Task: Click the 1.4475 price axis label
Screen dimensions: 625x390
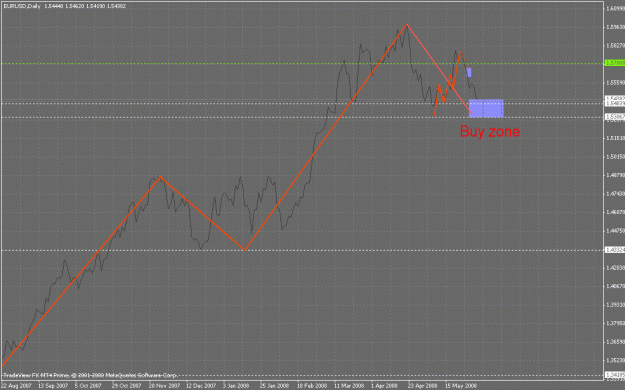Action: coord(615,230)
